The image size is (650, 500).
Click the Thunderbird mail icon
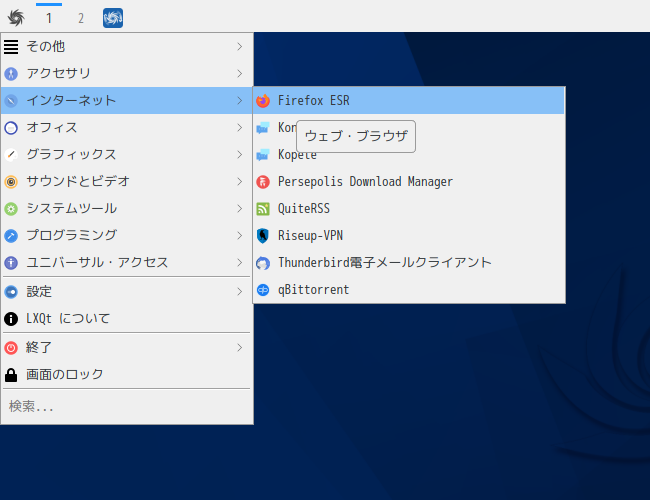pos(263,263)
